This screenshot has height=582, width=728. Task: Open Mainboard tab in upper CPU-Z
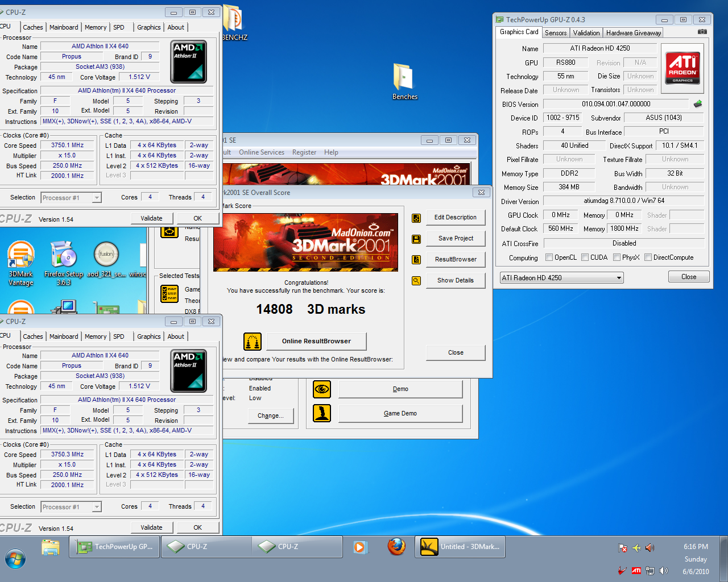click(64, 27)
